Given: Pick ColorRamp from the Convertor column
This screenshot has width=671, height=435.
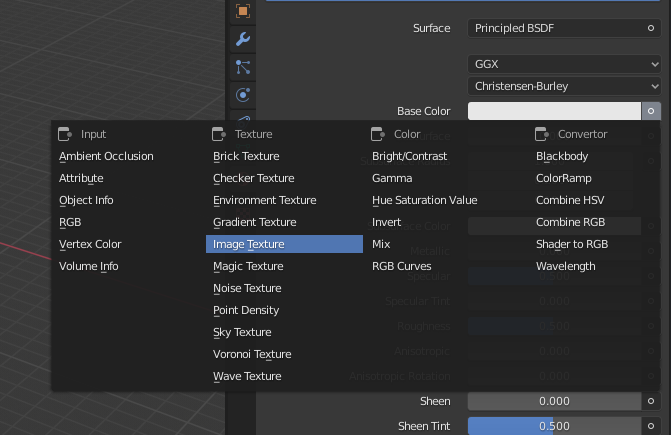Looking at the screenshot, I should pos(564,178).
